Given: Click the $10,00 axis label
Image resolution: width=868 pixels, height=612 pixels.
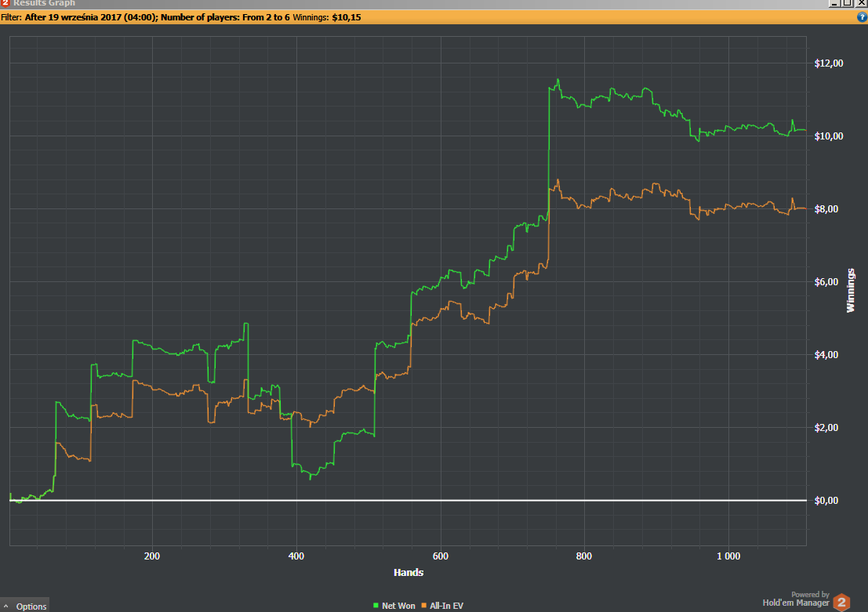Looking at the screenshot, I should [x=829, y=136].
